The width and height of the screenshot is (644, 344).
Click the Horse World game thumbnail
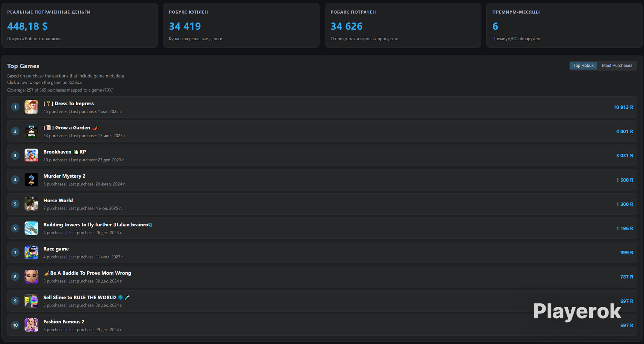[31, 204]
